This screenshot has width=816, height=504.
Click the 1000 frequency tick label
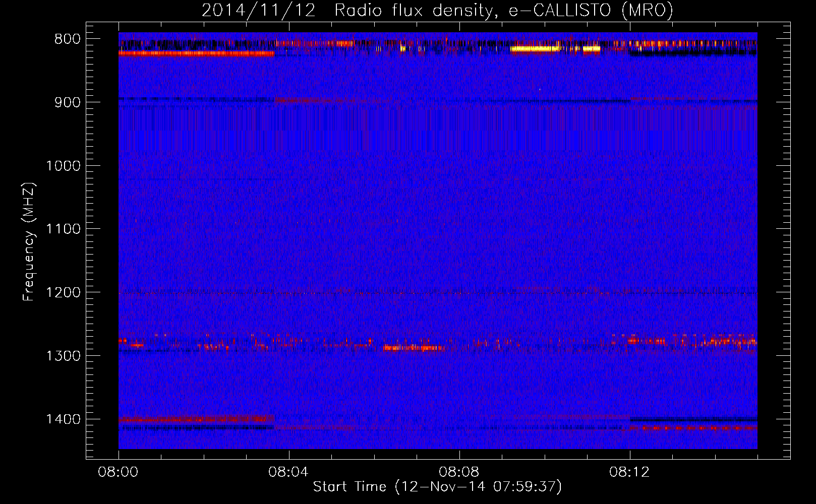pyautogui.click(x=64, y=166)
